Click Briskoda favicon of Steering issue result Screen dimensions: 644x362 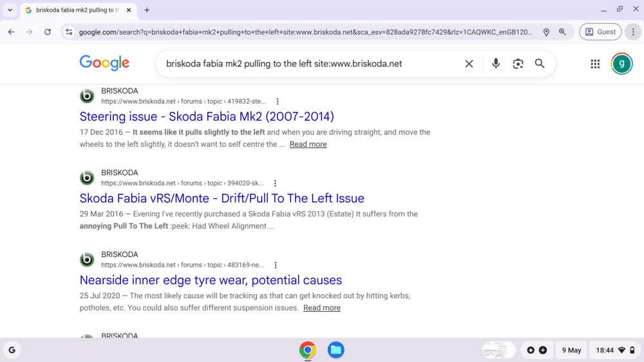click(87, 96)
